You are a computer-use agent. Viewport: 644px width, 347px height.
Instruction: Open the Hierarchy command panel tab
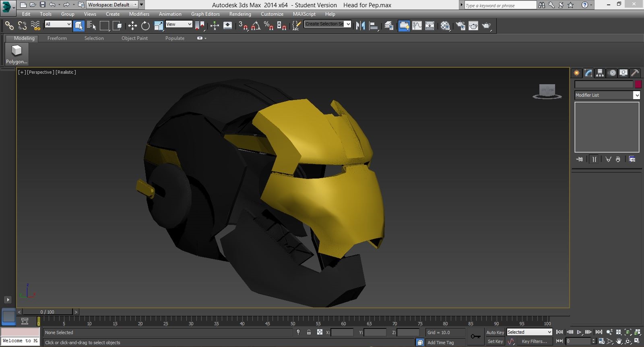point(600,73)
